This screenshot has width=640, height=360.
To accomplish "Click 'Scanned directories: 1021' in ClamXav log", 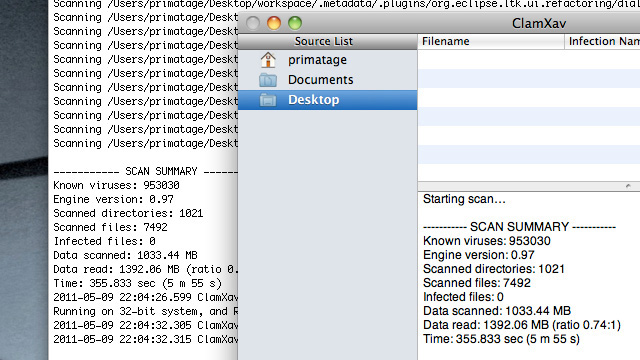I will [494, 269].
